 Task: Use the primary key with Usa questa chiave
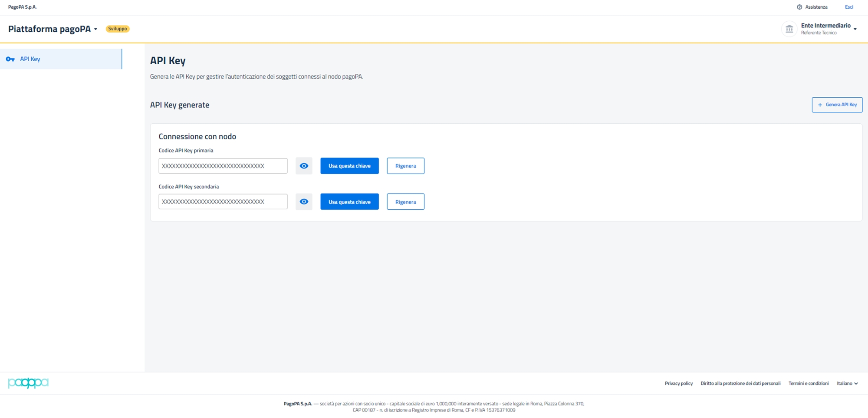349,166
